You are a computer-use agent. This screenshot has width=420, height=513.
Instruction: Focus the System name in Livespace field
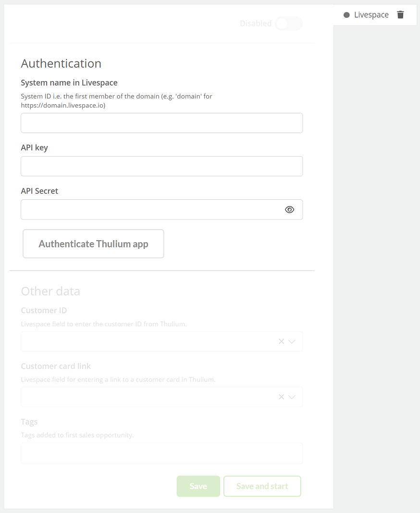pos(162,123)
